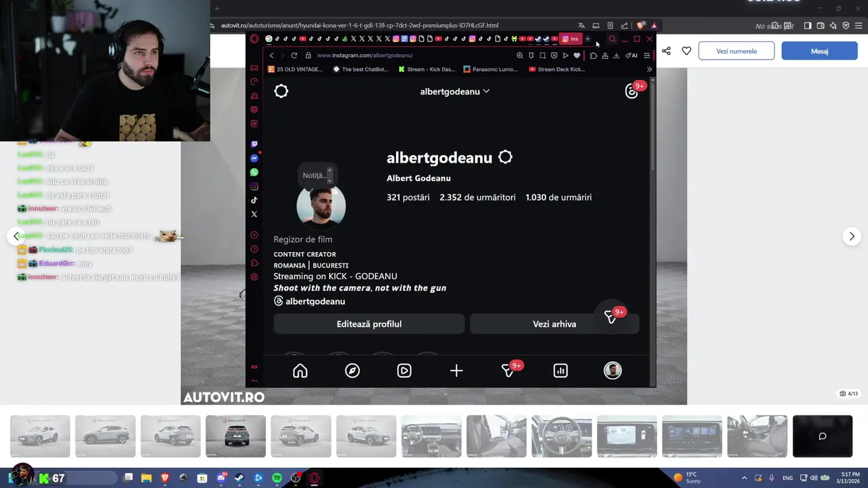Open Instagram Reels icon
This screenshot has height=488, width=868.
click(404, 371)
